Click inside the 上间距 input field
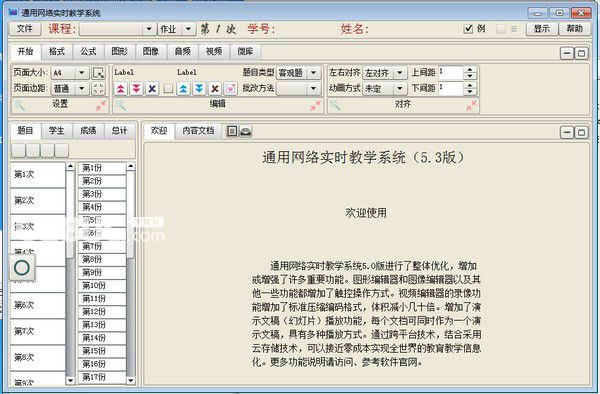The image size is (600, 394). (450, 73)
